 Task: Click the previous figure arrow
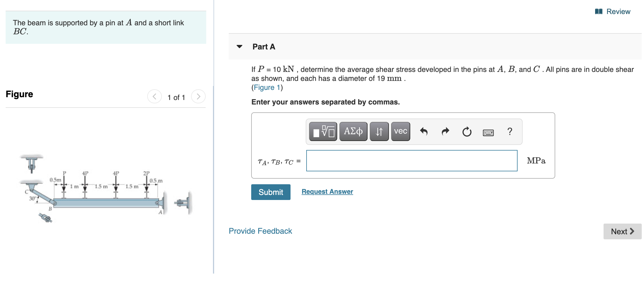coord(154,97)
